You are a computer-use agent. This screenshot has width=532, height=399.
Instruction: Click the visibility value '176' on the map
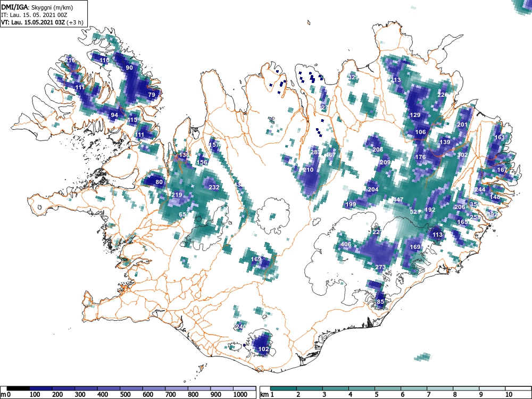(x=420, y=157)
